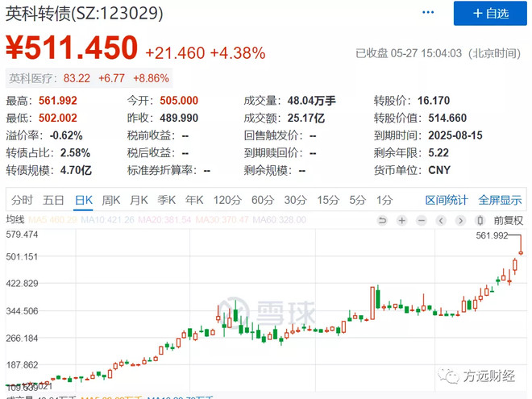The image size is (532, 399).
Task: Click the 今开 value 505.000
Action: [x=179, y=101]
